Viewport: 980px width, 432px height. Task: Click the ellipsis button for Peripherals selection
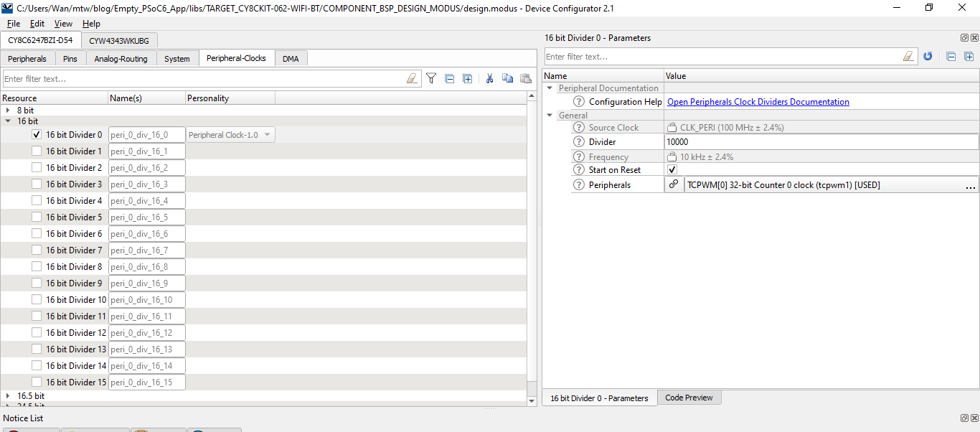[x=970, y=185]
